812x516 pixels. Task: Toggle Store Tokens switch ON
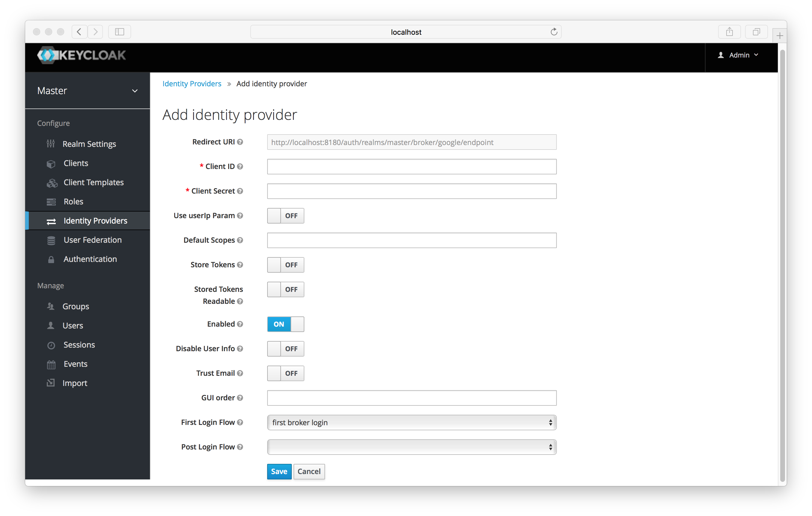[x=285, y=265]
